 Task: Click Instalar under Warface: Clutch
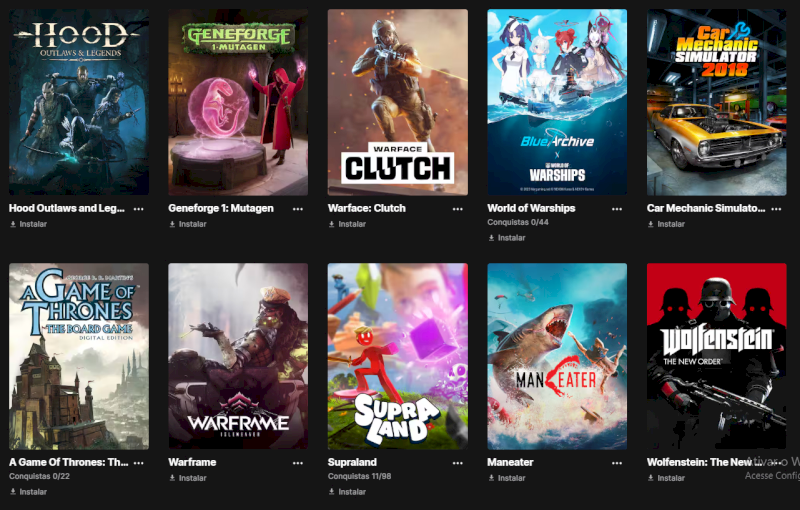[347, 224]
